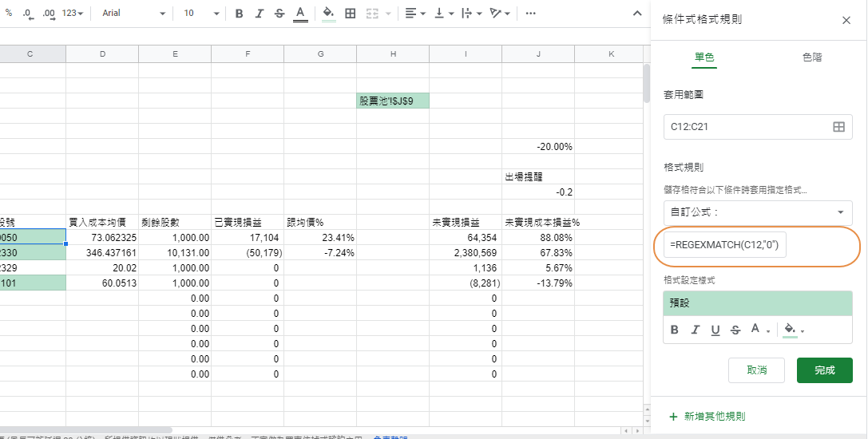
Task: Toggle underline in the format style panel
Action: [x=715, y=330]
